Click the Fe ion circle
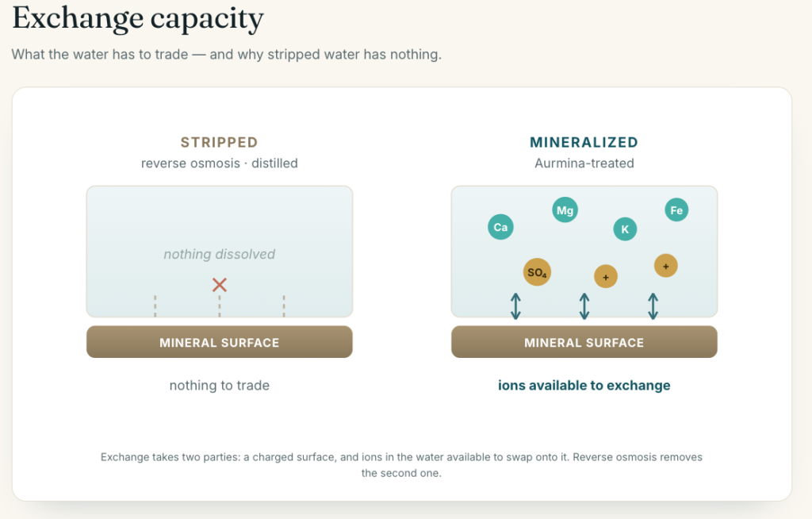Image resolution: width=812 pixels, height=519 pixels. point(676,210)
